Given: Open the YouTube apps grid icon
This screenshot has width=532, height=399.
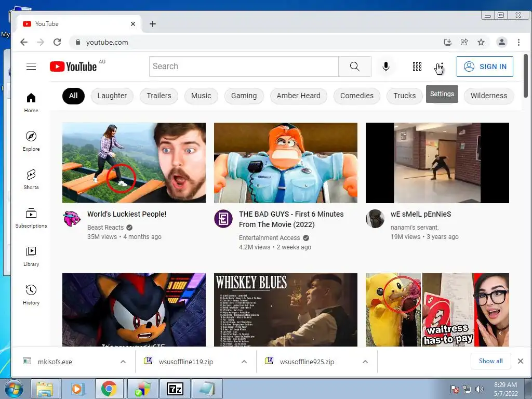Looking at the screenshot, I should [417, 66].
